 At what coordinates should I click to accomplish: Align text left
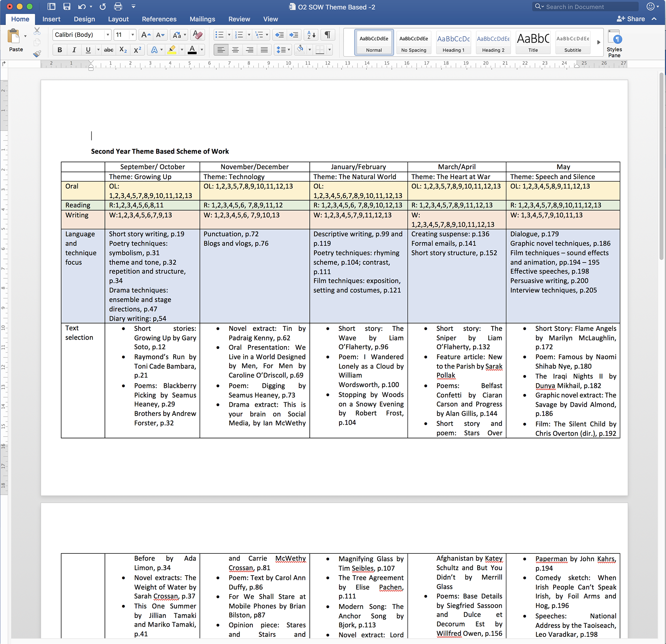coord(221,50)
